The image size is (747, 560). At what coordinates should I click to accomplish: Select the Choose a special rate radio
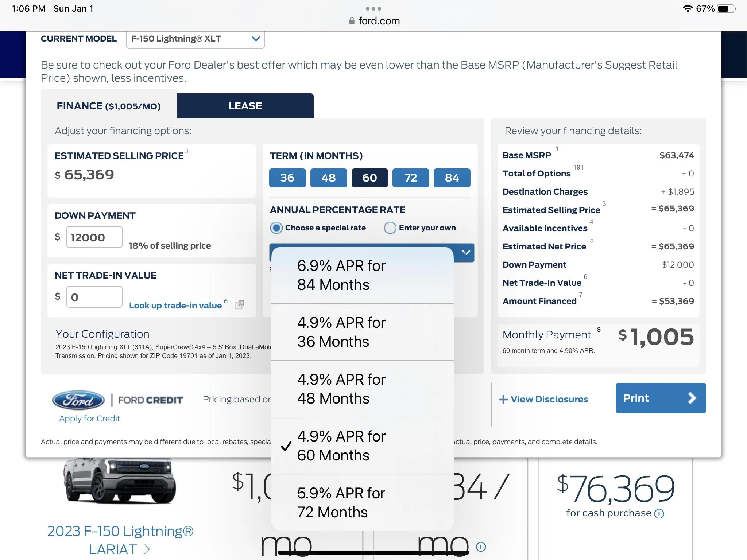coord(276,228)
